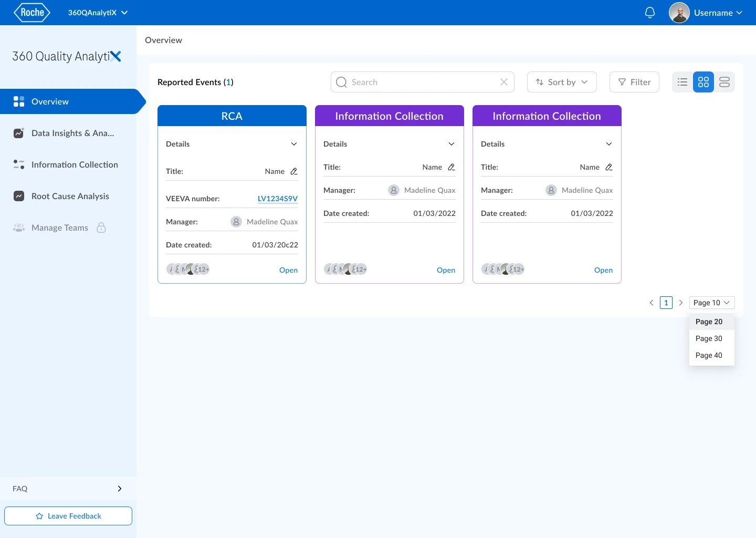This screenshot has width=756, height=538.
Task: Open the middle Information Collection card
Action: pyautogui.click(x=446, y=270)
